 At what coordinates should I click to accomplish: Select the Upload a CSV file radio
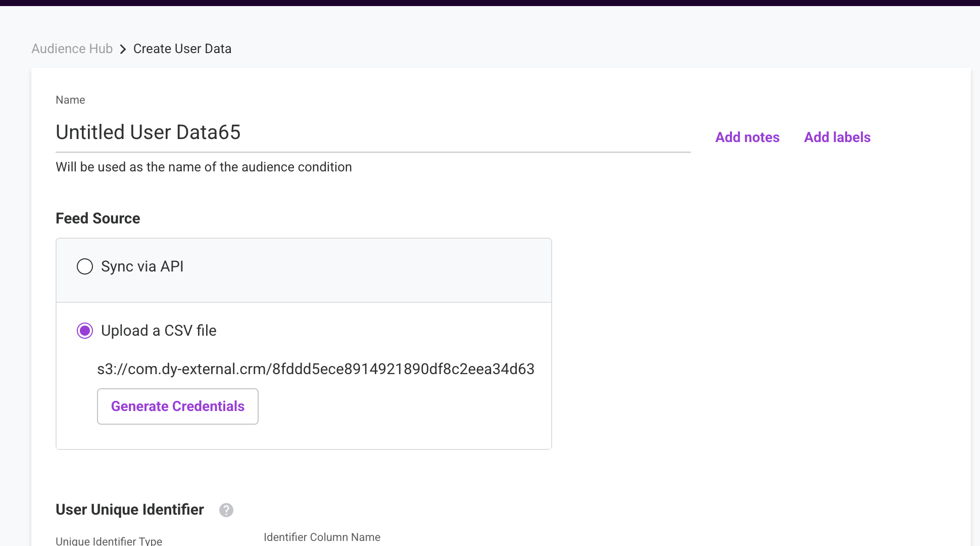85,331
